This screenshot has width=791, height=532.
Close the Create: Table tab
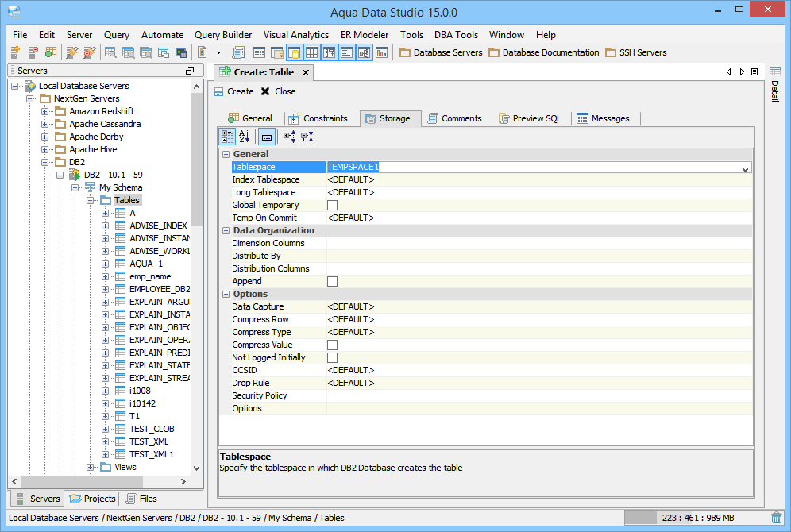[306, 72]
